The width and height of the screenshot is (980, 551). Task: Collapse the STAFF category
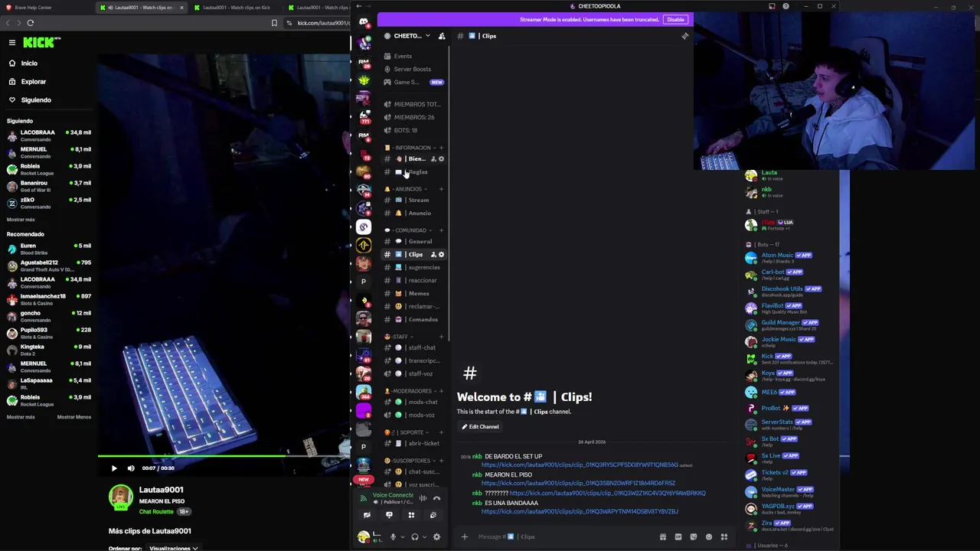pyautogui.click(x=399, y=337)
